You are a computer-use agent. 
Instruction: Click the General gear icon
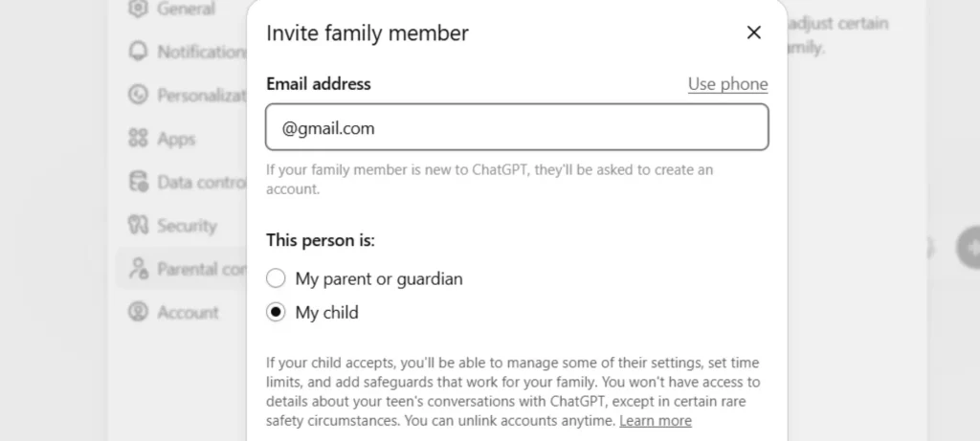coord(139,9)
